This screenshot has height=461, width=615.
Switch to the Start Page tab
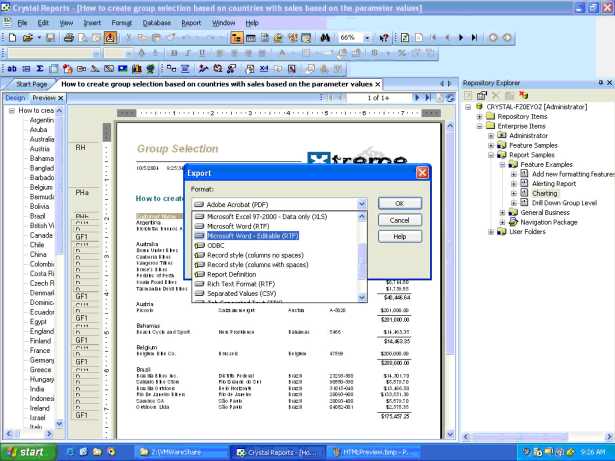(31, 84)
